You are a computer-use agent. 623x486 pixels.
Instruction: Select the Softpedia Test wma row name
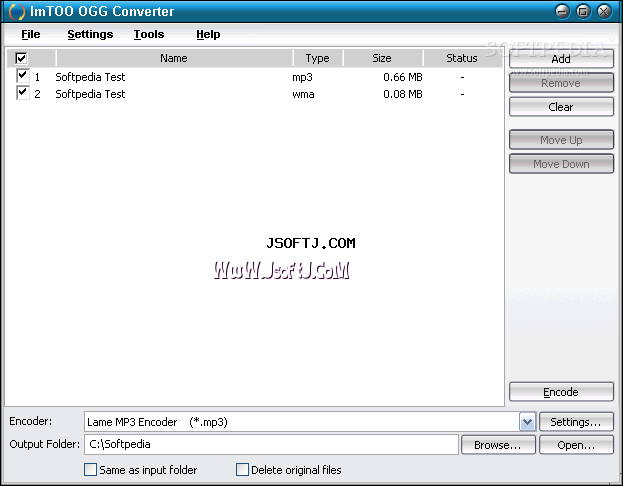[x=90, y=94]
